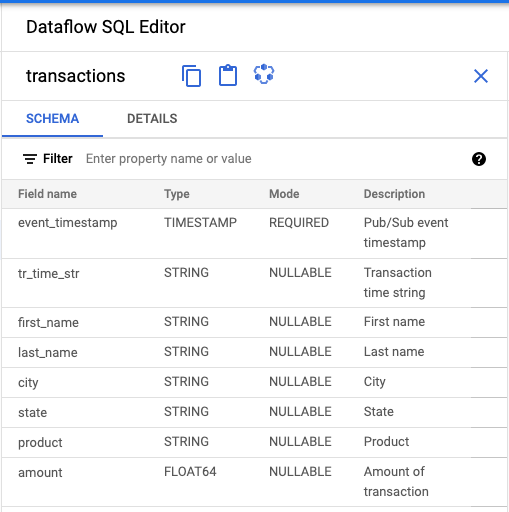Image resolution: width=509 pixels, height=512 pixels.
Task: Click the Mode column header
Action: point(284,194)
